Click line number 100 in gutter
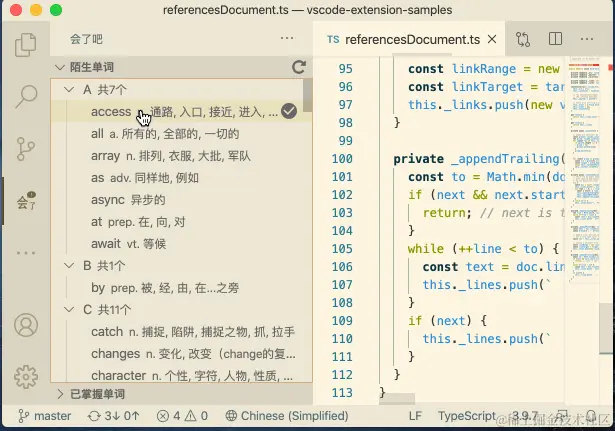 [x=342, y=159]
